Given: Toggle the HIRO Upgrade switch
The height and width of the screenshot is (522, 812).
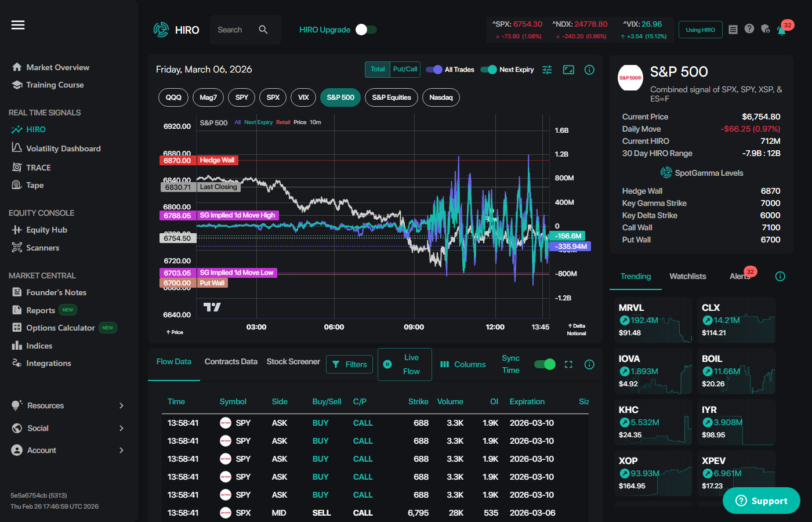Looking at the screenshot, I should coord(366,30).
